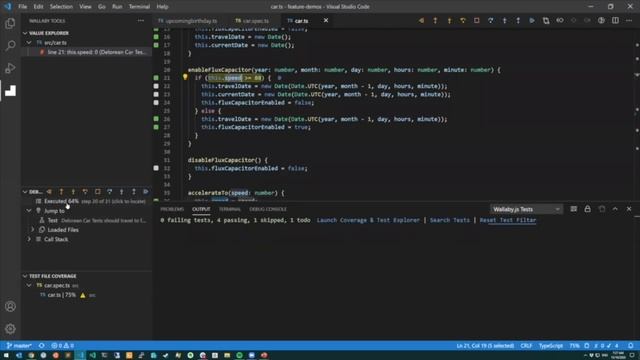The width and height of the screenshot is (640, 360).
Task: Collapse car.spec.ts in Test File Coverage
Action: [x=29, y=285]
